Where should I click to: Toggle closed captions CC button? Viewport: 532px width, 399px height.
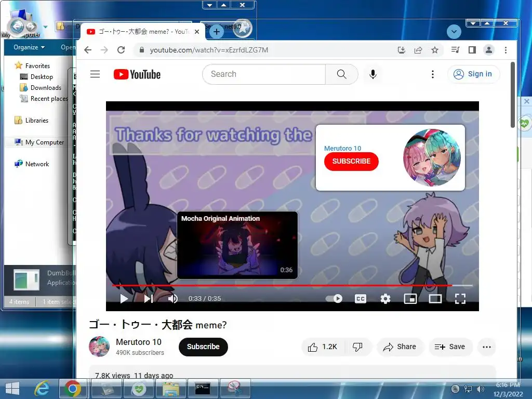coord(361,299)
